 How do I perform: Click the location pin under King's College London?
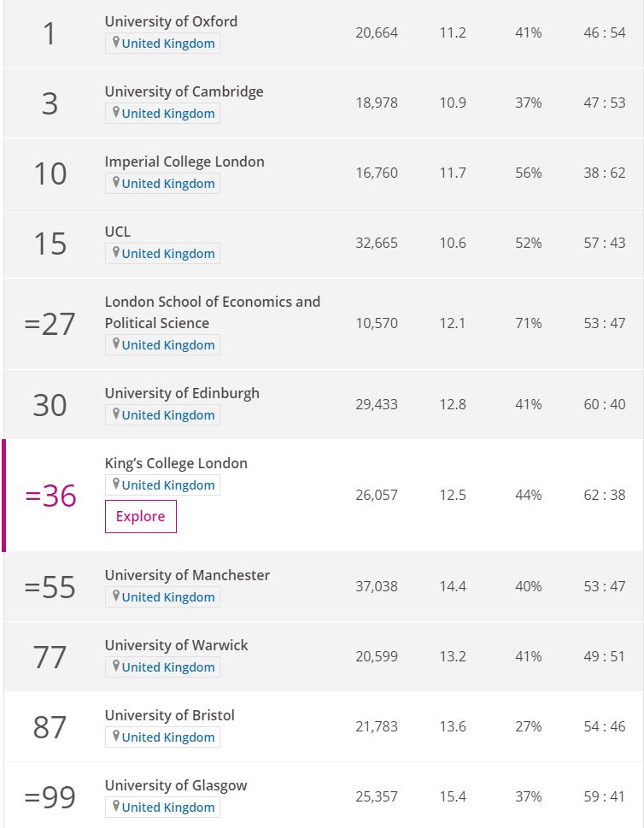coord(115,484)
